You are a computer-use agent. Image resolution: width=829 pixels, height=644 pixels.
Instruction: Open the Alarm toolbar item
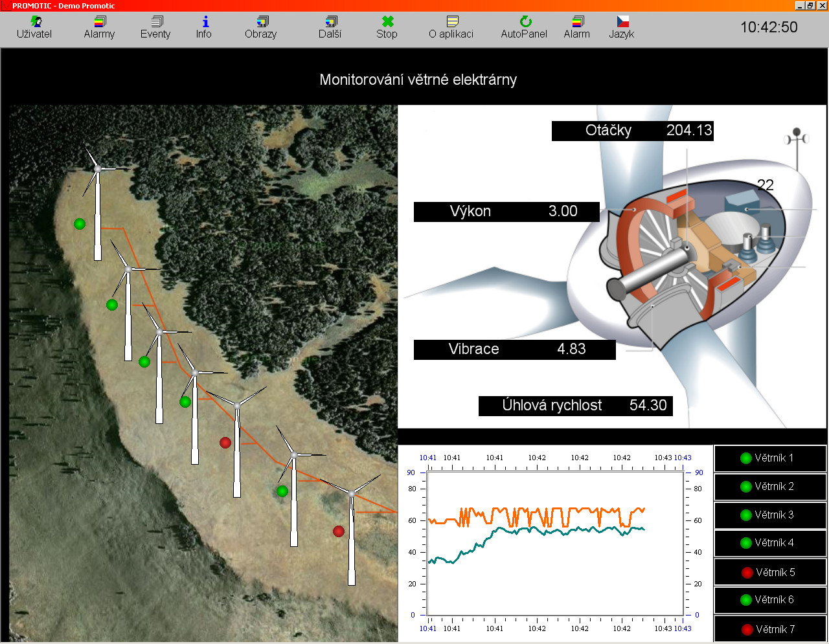click(x=577, y=28)
